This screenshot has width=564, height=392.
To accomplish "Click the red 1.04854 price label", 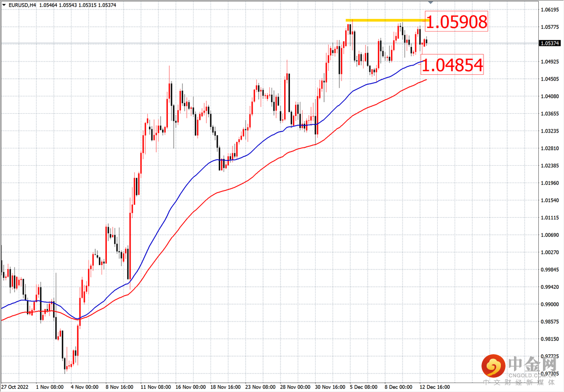I will point(452,65).
